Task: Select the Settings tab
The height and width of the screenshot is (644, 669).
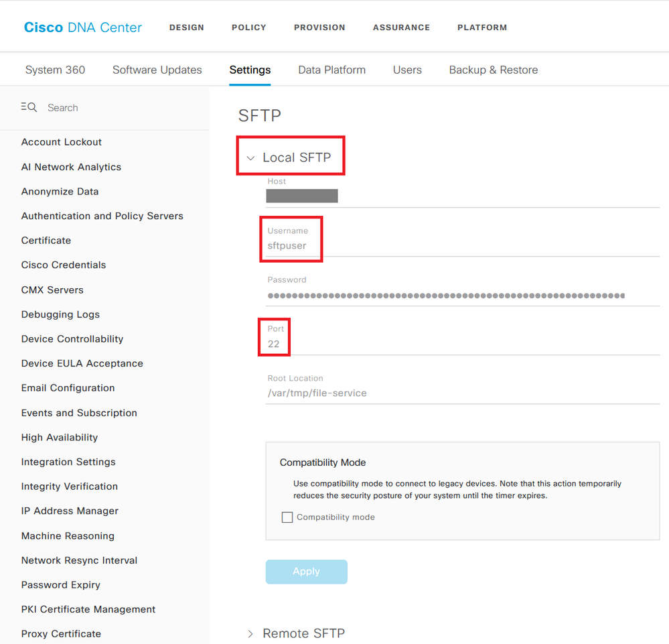Action: [250, 70]
